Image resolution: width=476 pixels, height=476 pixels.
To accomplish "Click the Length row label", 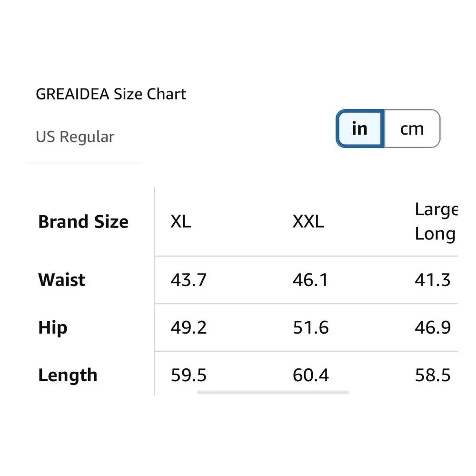I will (x=68, y=375).
